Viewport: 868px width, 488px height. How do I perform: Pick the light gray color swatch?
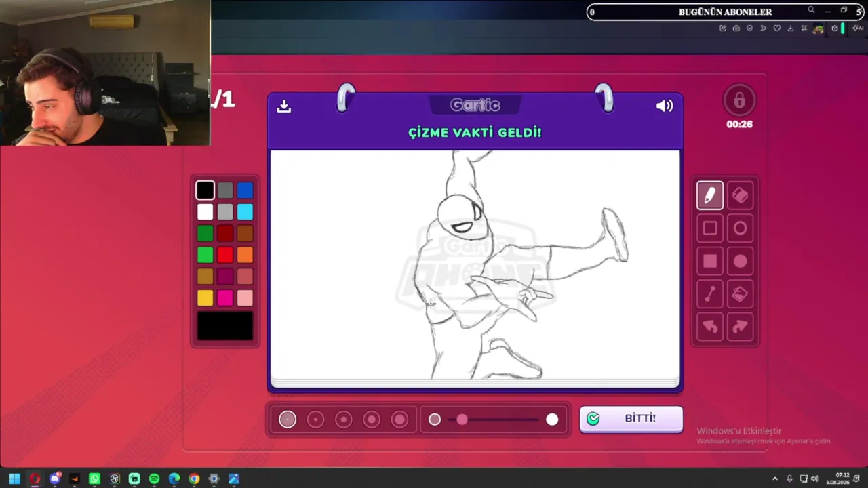225,212
